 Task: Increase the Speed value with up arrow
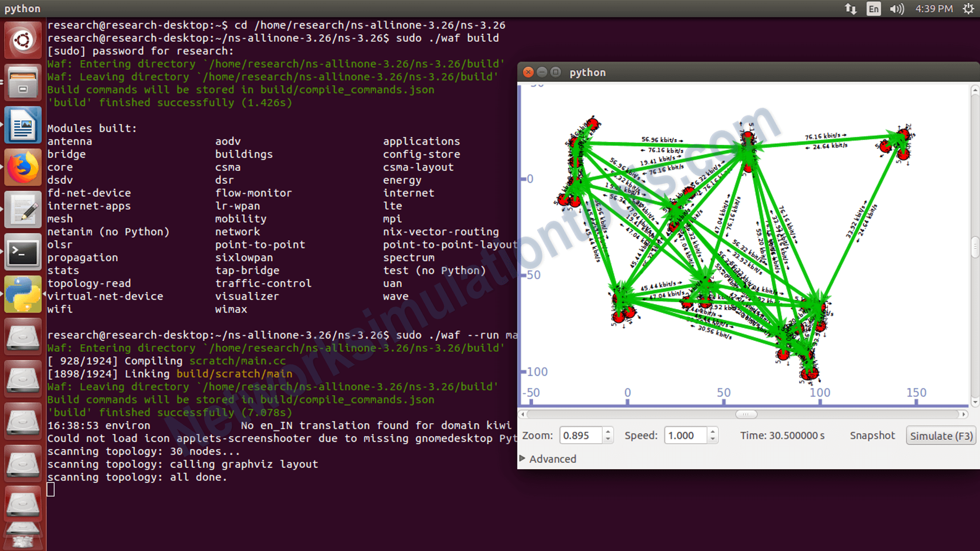click(713, 431)
